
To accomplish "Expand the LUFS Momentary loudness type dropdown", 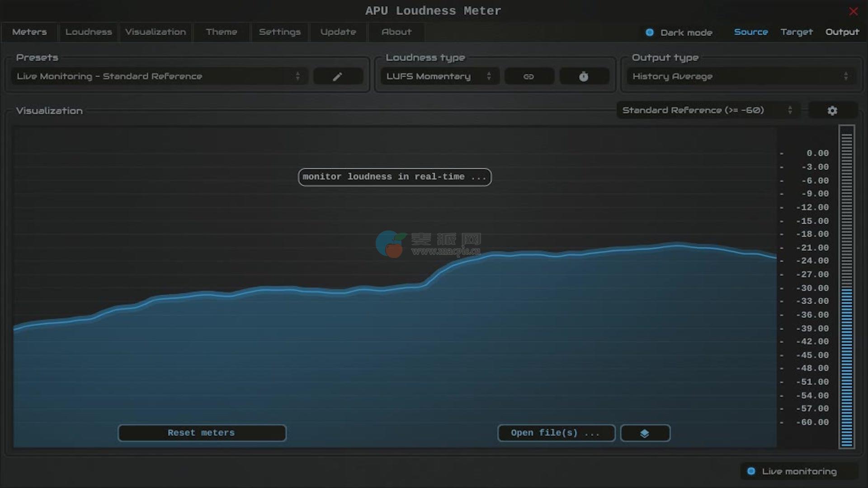I will point(440,76).
